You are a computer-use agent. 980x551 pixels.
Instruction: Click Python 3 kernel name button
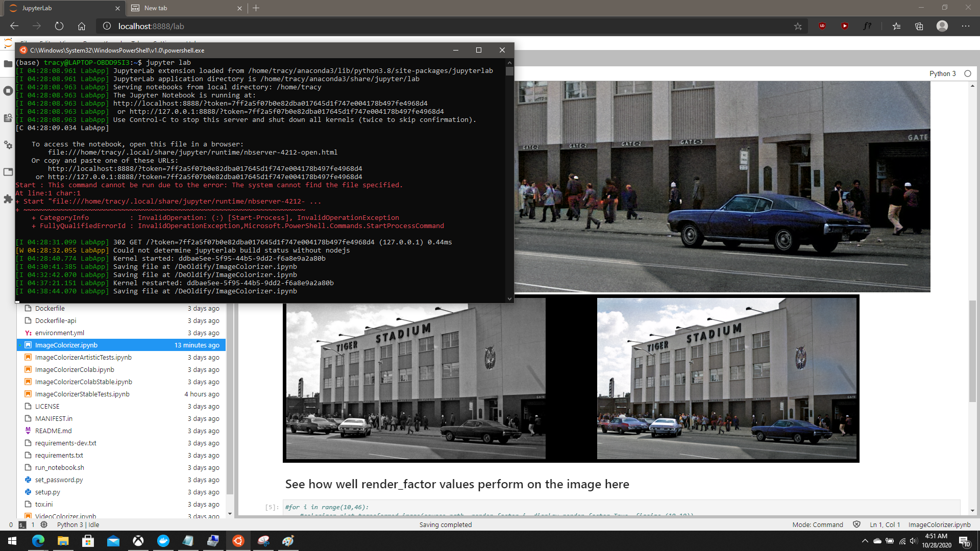point(942,73)
